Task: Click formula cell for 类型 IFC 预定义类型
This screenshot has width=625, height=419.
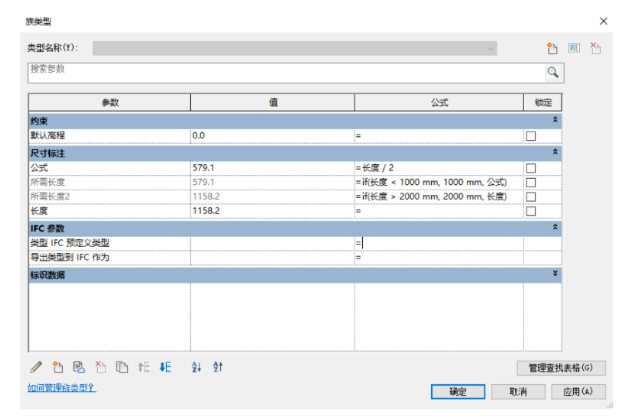Action: coord(439,243)
